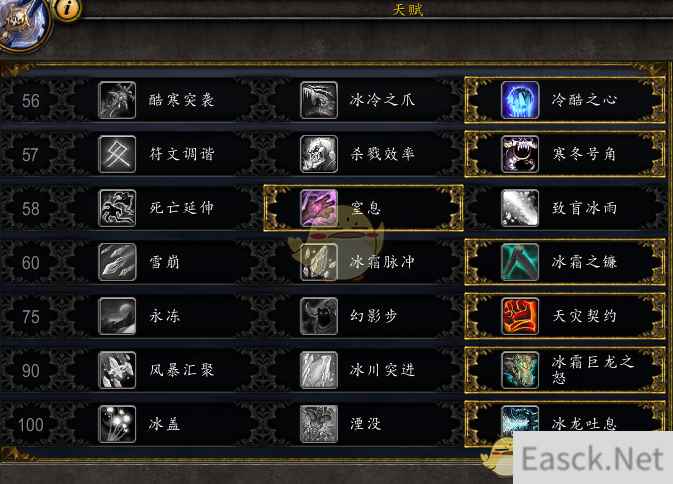Click the 湮没 talent icon

318,424
